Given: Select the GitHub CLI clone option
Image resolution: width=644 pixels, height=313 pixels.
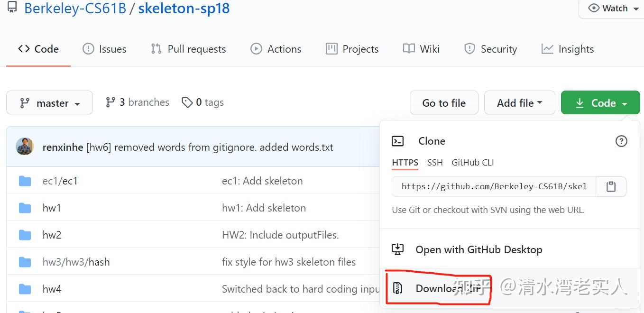Looking at the screenshot, I should (x=473, y=163).
